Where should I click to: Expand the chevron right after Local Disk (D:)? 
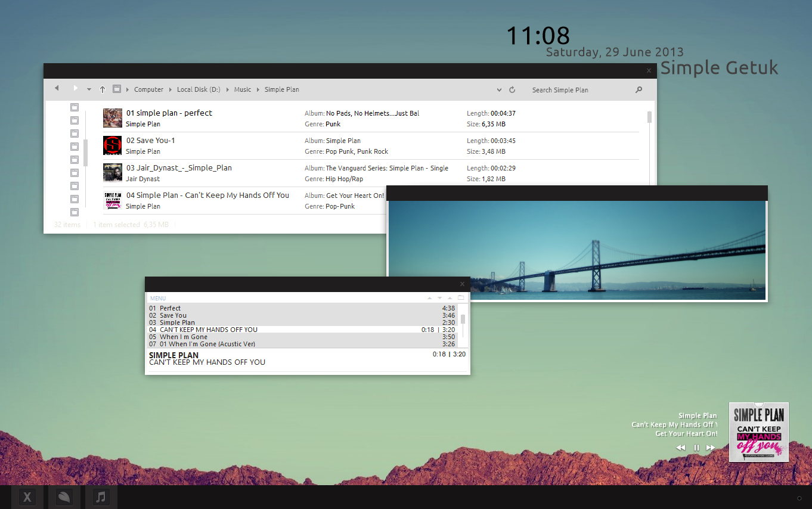227,89
